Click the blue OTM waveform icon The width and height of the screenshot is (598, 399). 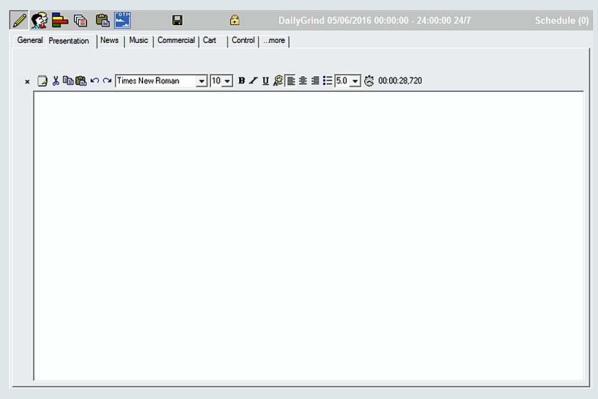(123, 20)
